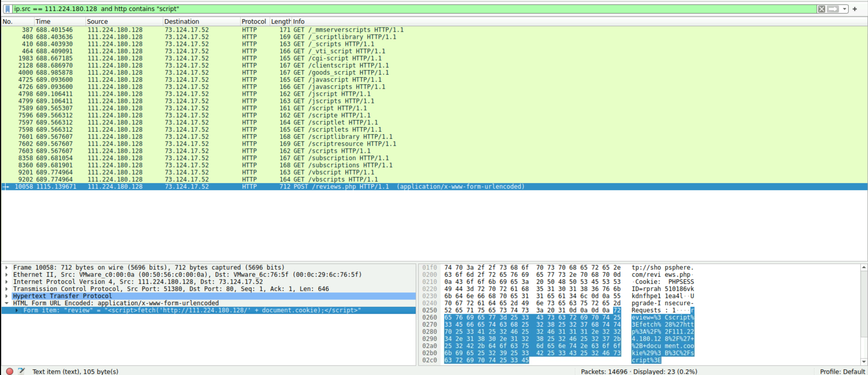The image size is (868, 375).
Task: Click the Profile: Default status entry
Action: pyautogui.click(x=843, y=371)
